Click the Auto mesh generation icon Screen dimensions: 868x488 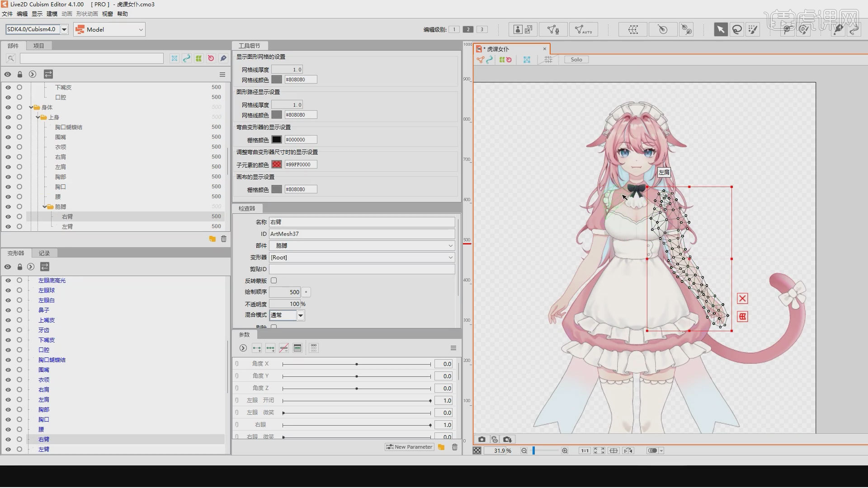(584, 29)
